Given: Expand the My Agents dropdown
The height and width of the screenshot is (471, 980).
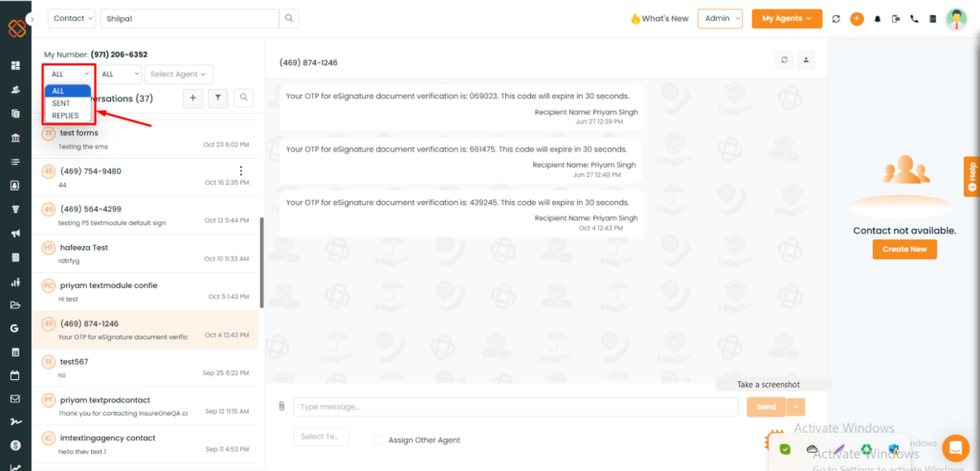Looking at the screenshot, I should click(787, 19).
